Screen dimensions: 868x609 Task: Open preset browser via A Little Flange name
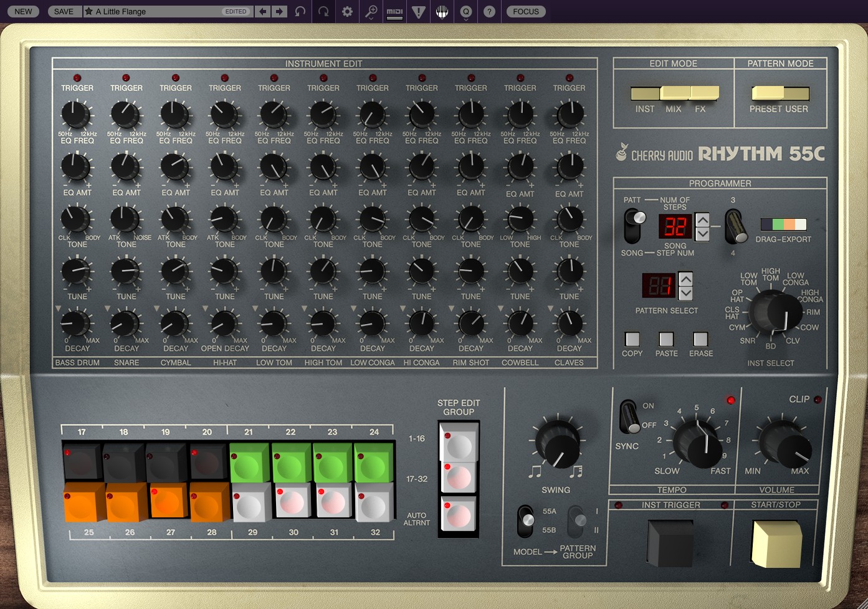[121, 11]
